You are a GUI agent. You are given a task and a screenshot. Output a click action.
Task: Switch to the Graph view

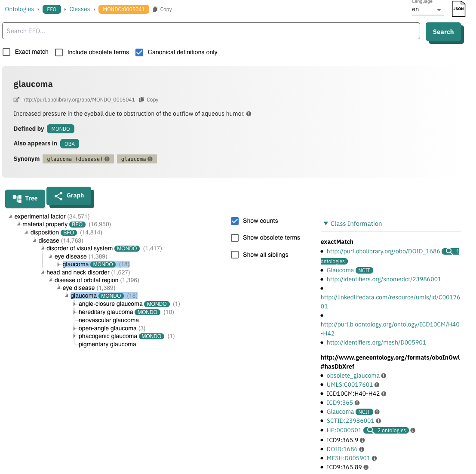tap(70, 195)
